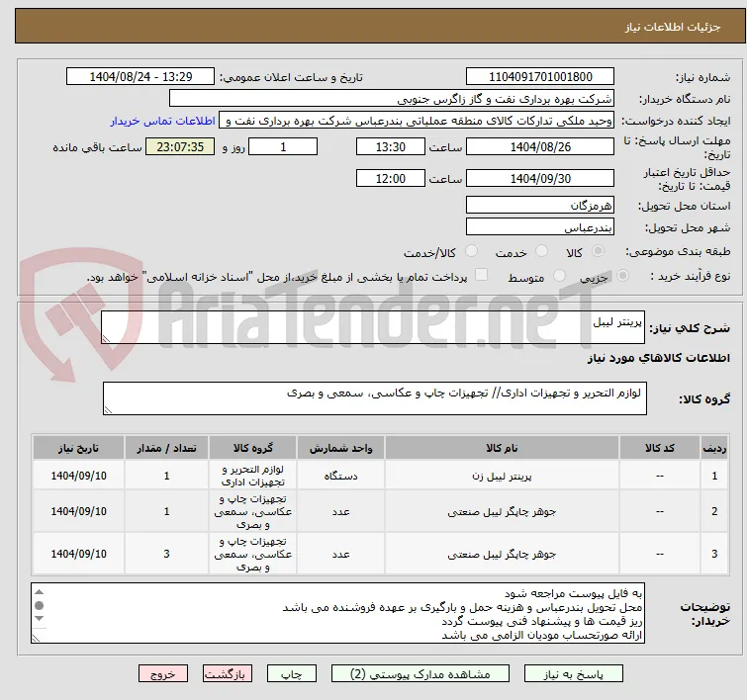Image resolution: width=747 pixels, height=700 pixels.
Task: Click quantity 3 in row three
Action: (167, 554)
